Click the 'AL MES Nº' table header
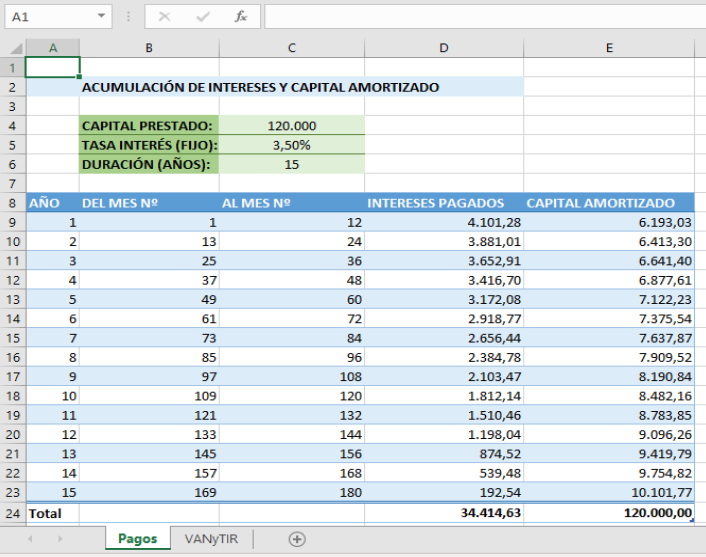The height and width of the screenshot is (557, 706). point(292,203)
